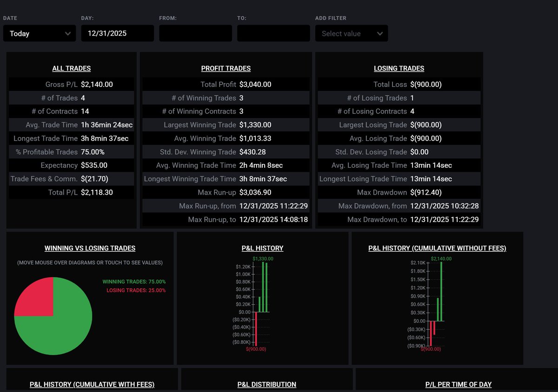Open the Select value filter dropdown
The height and width of the screenshot is (392, 558).
click(x=351, y=33)
